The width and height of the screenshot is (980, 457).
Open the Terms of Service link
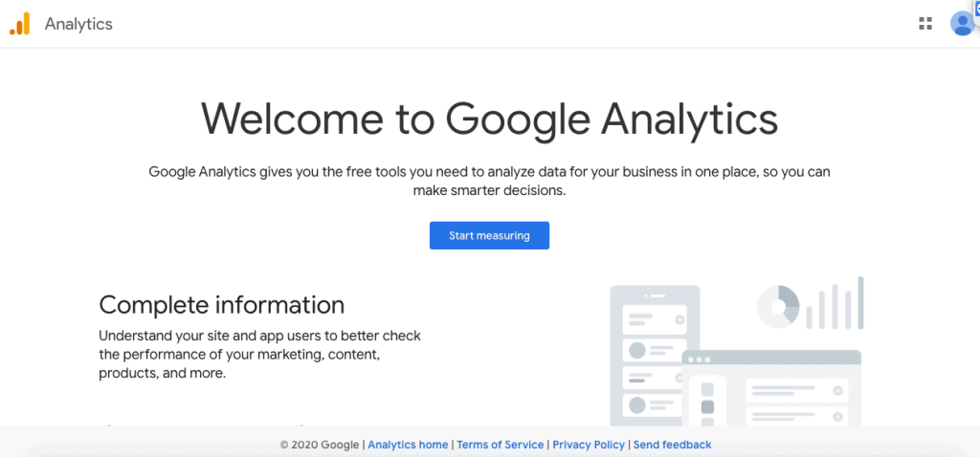(500, 445)
